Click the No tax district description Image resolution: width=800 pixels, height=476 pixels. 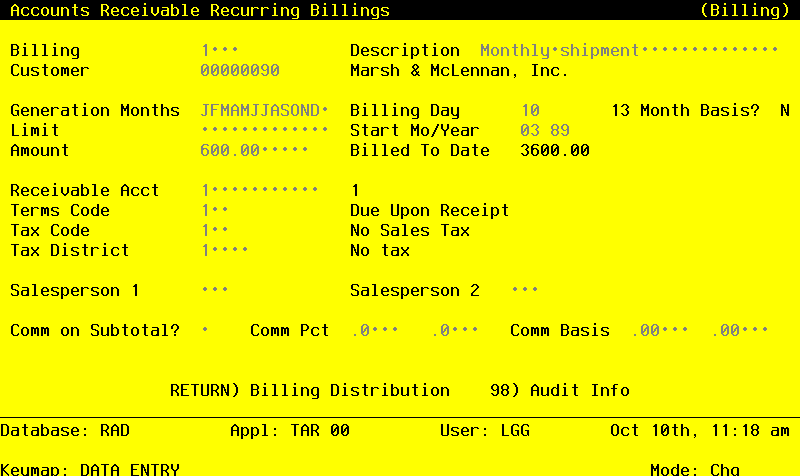[x=380, y=250]
